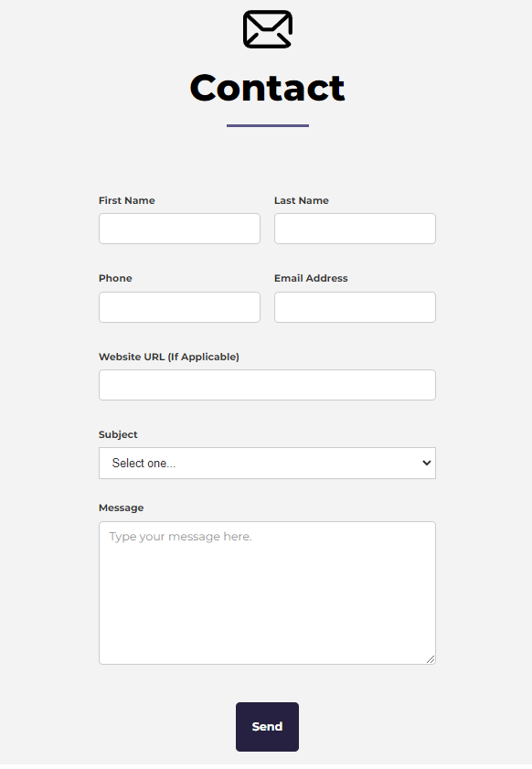Open the Subject dropdown
The width and height of the screenshot is (532, 769).
tap(267, 463)
